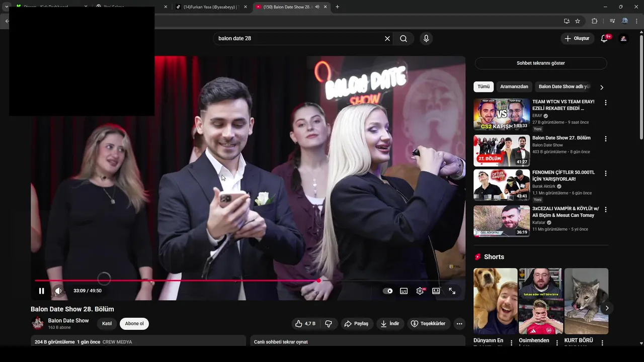Switch to theater mode view
This screenshot has width=644, height=362.
[x=436, y=291]
